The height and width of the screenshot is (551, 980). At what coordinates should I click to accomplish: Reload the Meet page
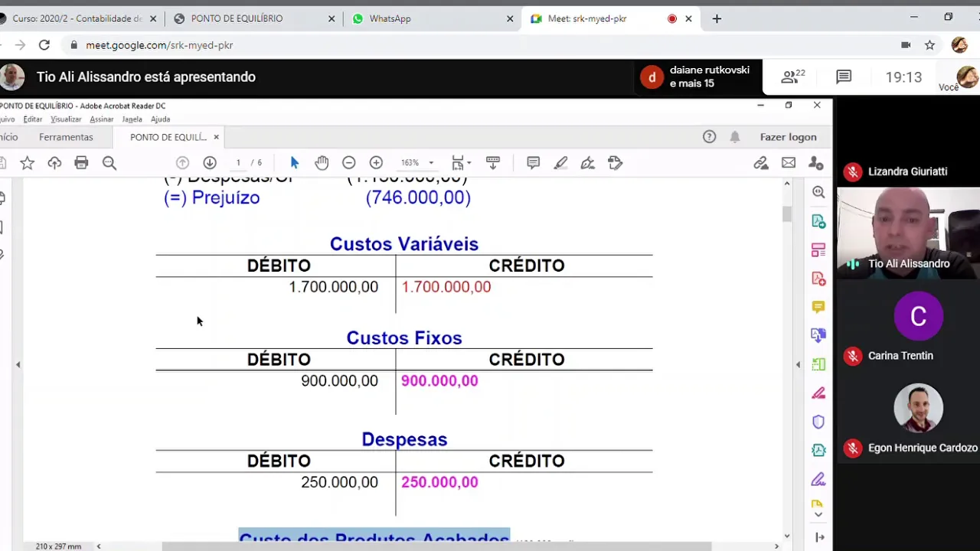[44, 45]
